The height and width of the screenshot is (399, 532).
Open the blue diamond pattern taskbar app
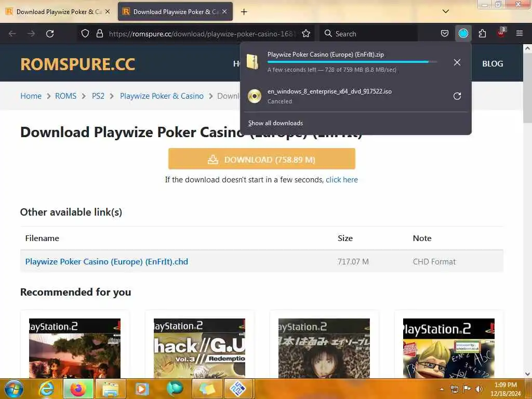tap(238, 389)
